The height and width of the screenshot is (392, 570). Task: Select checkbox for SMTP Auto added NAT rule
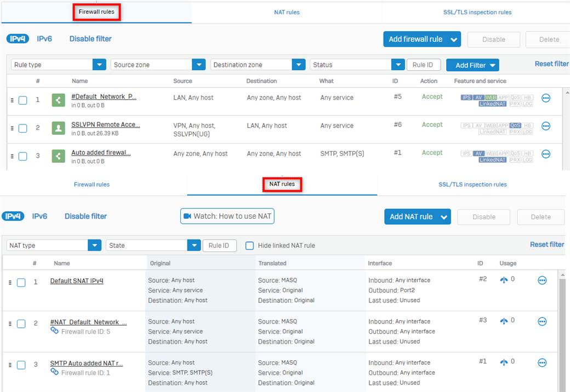pyautogui.click(x=21, y=365)
